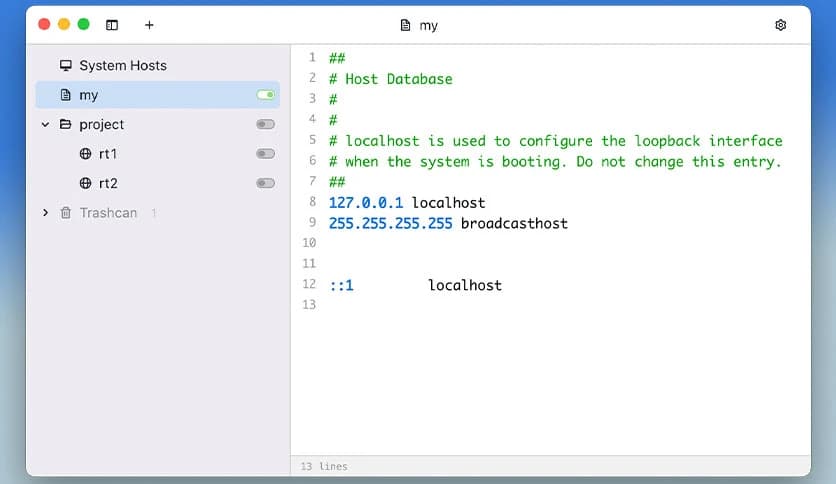836x484 pixels.
Task: Click the plus icon to add hosts
Action: [149, 25]
